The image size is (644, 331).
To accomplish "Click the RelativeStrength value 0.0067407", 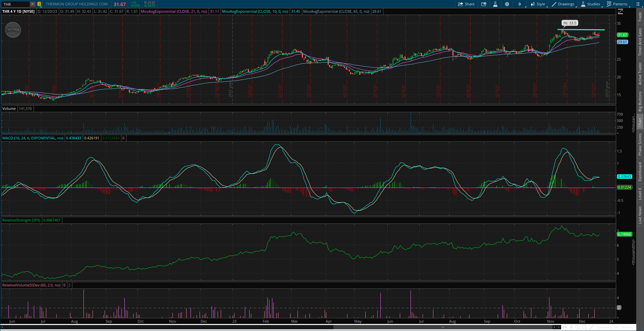I will coord(52,220).
